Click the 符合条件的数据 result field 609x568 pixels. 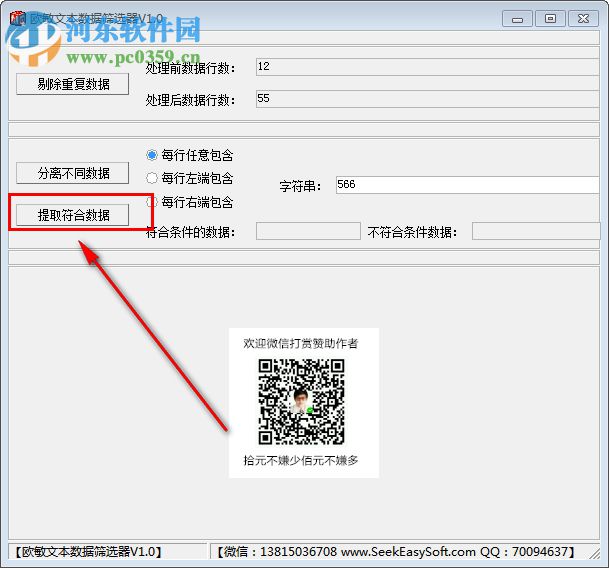click(x=308, y=231)
